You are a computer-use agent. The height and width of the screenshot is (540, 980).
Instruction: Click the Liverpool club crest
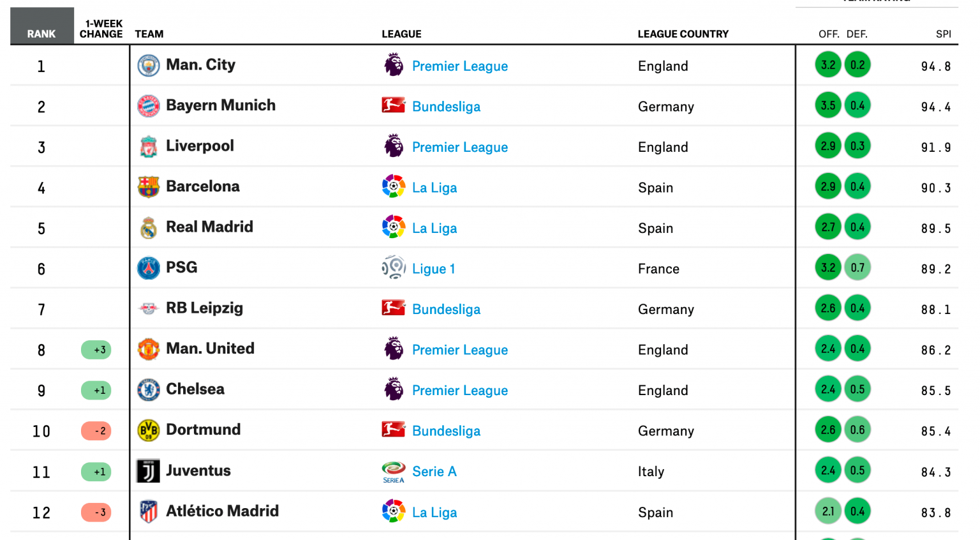click(149, 147)
